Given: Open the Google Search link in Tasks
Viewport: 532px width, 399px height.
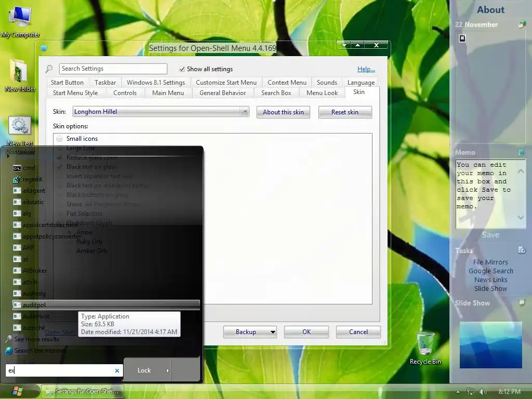Looking at the screenshot, I should 490,271.
